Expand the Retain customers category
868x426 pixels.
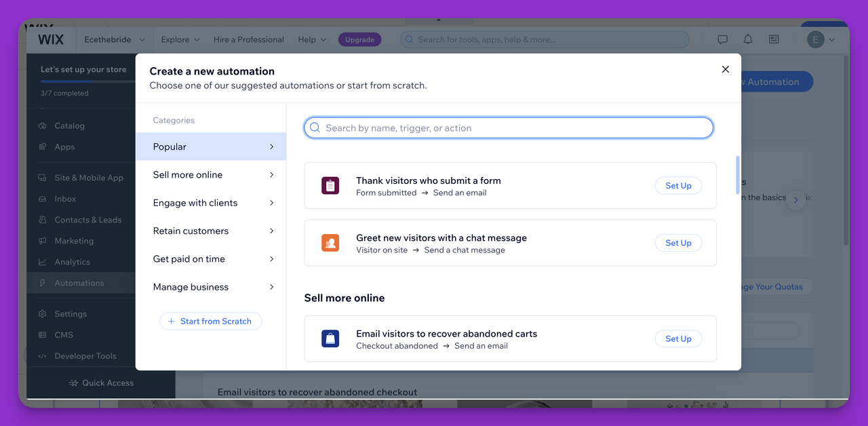click(x=211, y=231)
